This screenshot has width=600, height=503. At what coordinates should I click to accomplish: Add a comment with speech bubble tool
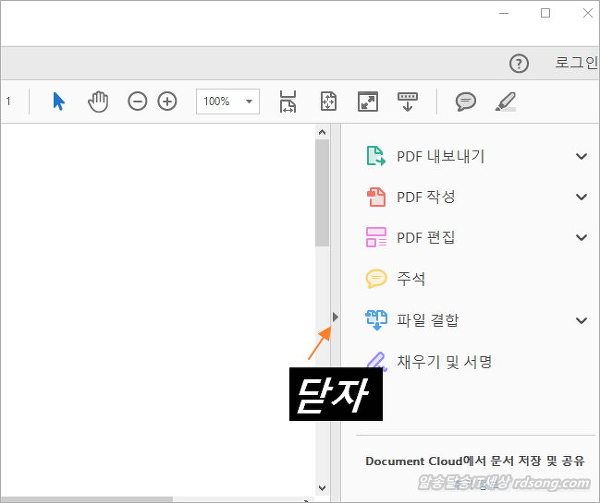point(465,101)
